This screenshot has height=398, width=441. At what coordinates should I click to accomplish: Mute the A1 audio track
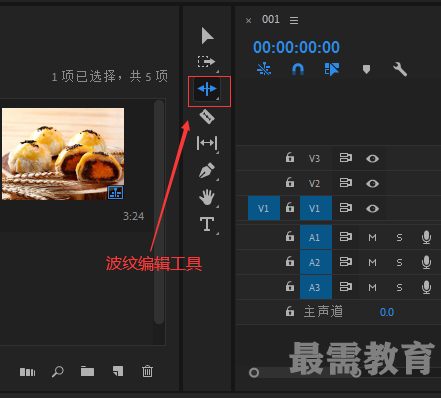click(x=372, y=237)
